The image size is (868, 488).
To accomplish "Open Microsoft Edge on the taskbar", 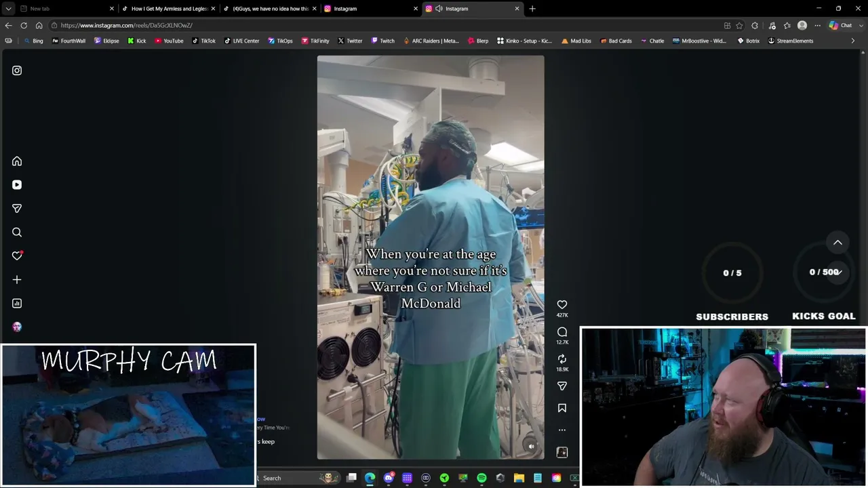I will point(370,478).
